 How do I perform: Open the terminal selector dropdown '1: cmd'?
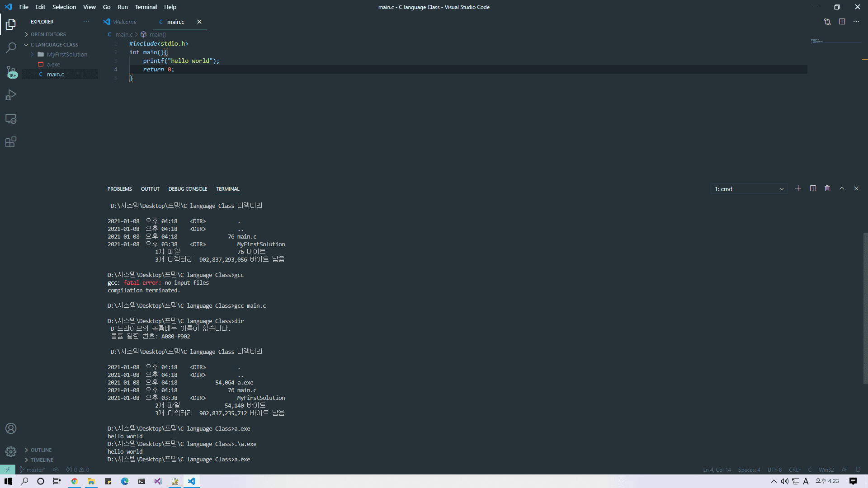(x=749, y=189)
